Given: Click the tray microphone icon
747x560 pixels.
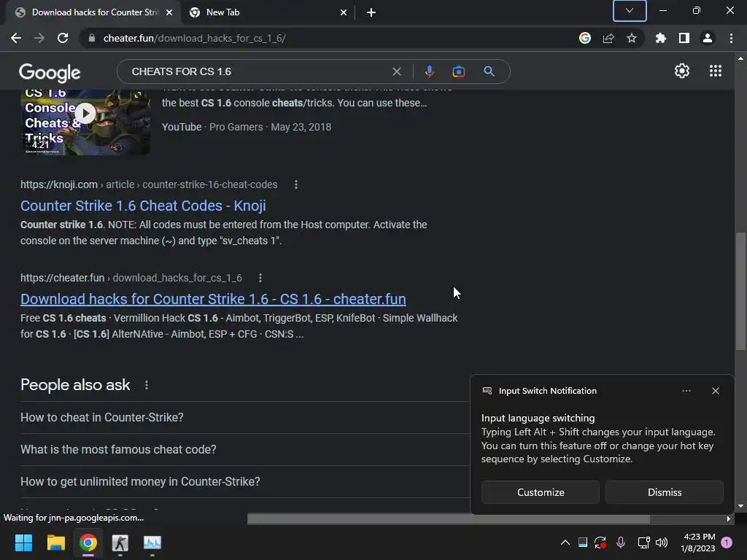Looking at the screenshot, I should (x=620, y=542).
